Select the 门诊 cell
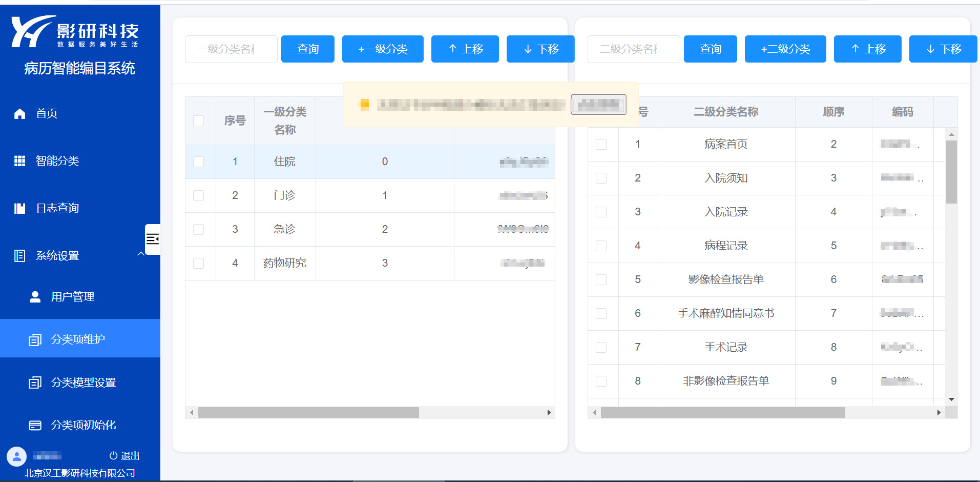 285,195
